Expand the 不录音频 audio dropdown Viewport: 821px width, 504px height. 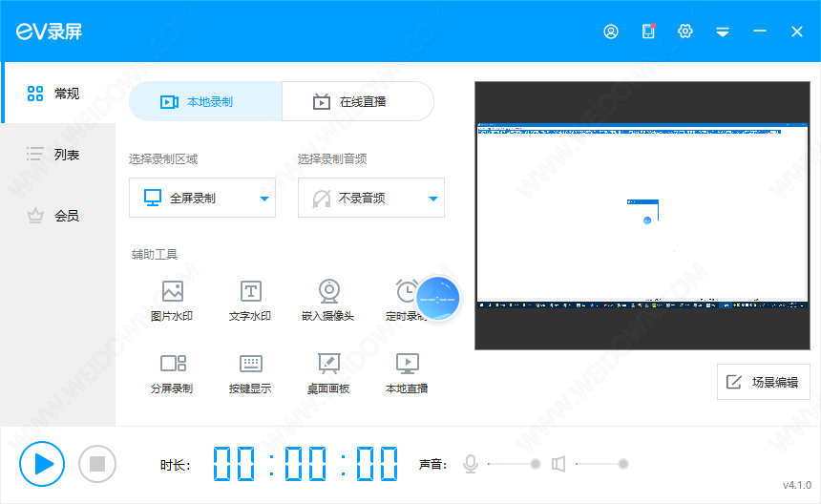371,198
